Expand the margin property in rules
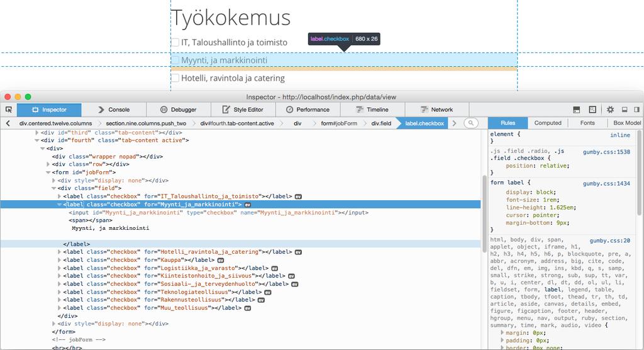Image resolution: width=644 pixels, height=350 pixels. click(x=502, y=332)
